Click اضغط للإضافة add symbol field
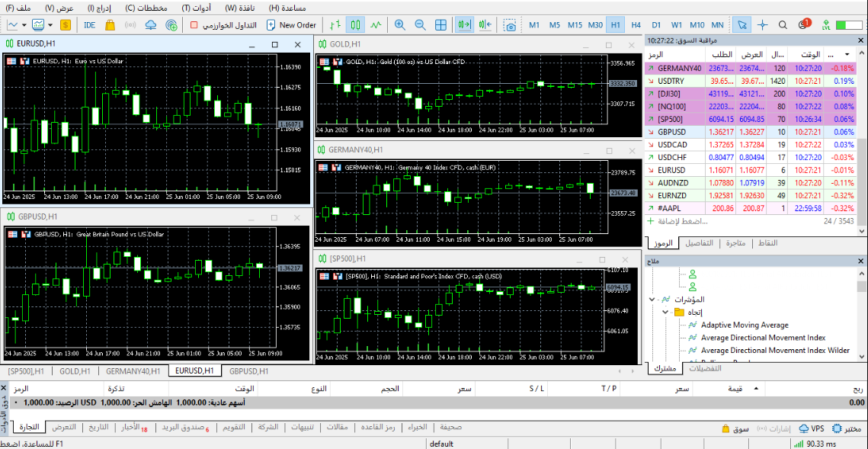The width and height of the screenshot is (868, 449). tap(682, 220)
